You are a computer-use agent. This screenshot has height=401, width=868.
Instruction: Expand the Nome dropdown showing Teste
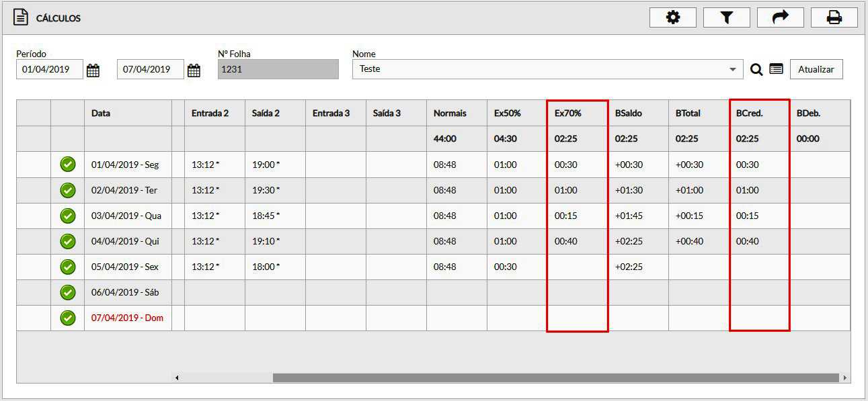point(732,69)
